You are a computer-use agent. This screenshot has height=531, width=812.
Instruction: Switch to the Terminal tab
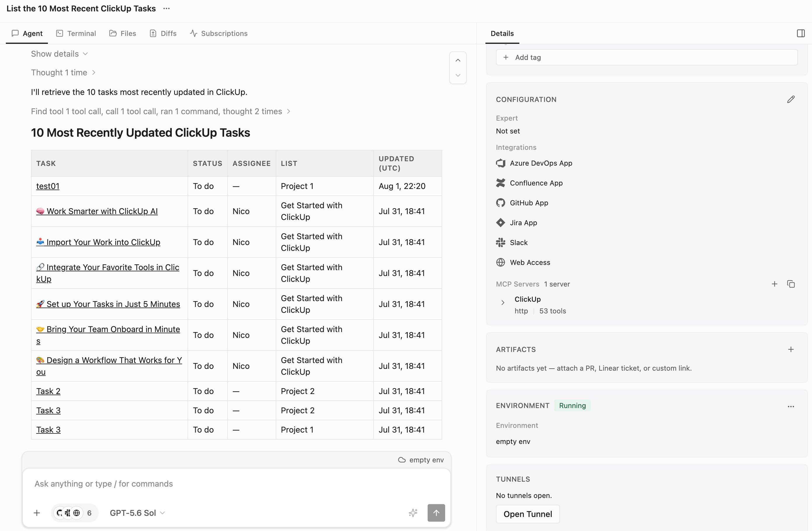click(76, 33)
